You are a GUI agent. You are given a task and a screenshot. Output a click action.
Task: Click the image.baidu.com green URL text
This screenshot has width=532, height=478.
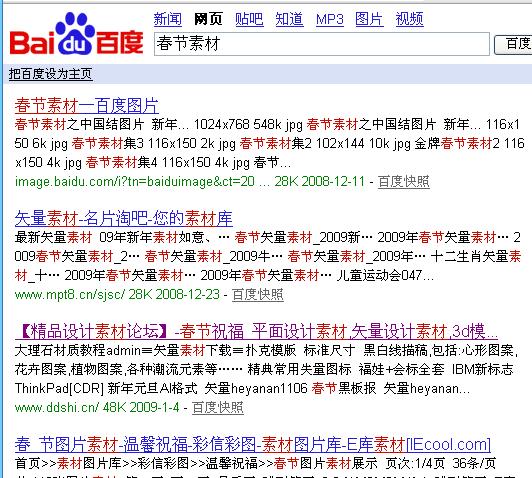(x=135, y=181)
